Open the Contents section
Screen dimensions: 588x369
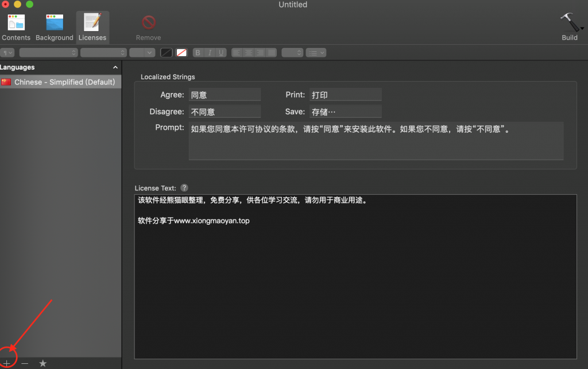(16, 28)
